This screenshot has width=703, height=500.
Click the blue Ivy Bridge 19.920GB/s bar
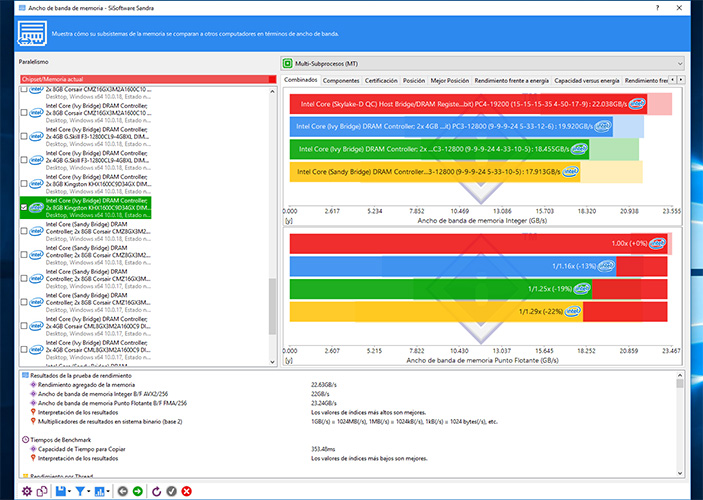(x=451, y=126)
